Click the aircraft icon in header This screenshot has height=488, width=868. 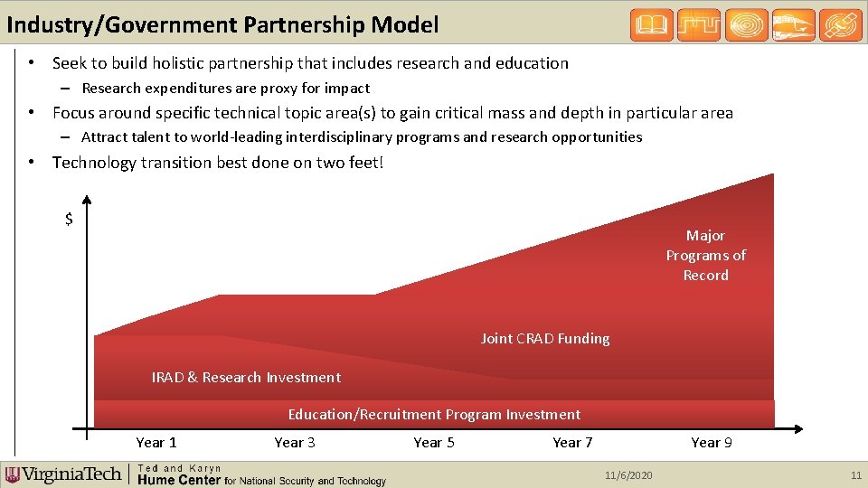[794, 25]
